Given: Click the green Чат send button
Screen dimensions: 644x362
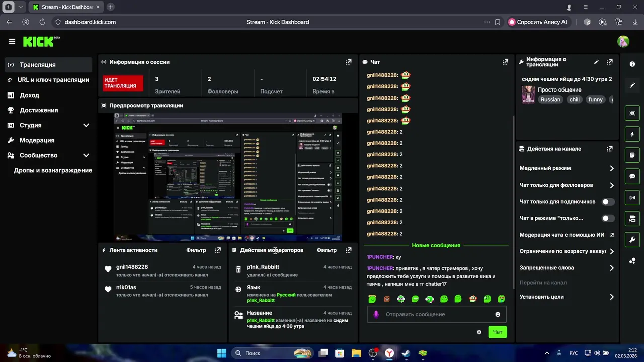Looking at the screenshot, I should click(x=497, y=332).
